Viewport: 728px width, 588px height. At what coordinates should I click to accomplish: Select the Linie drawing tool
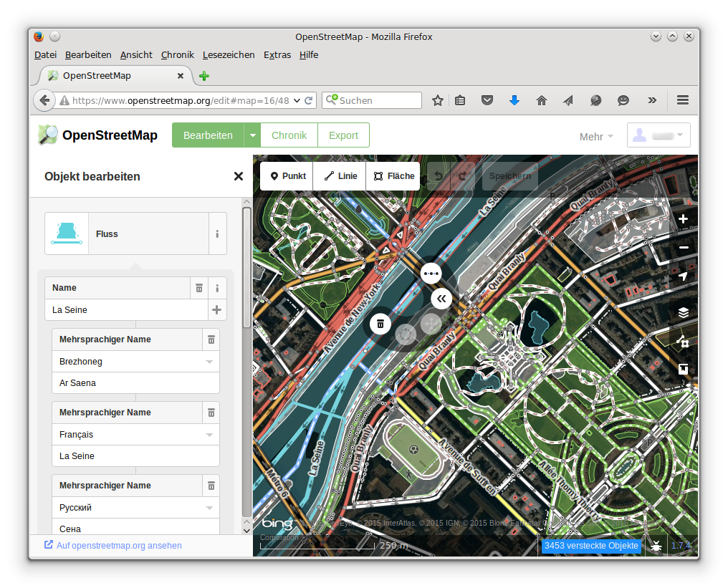click(x=340, y=176)
